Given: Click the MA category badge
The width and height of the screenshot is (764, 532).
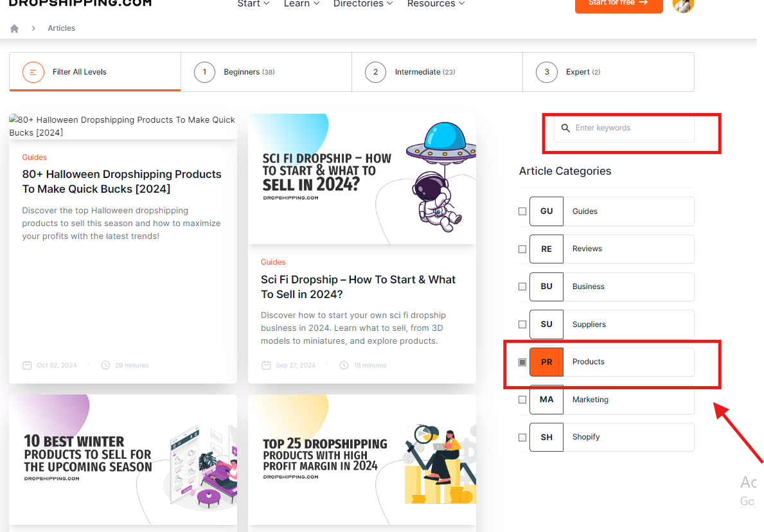Looking at the screenshot, I should 546,400.
